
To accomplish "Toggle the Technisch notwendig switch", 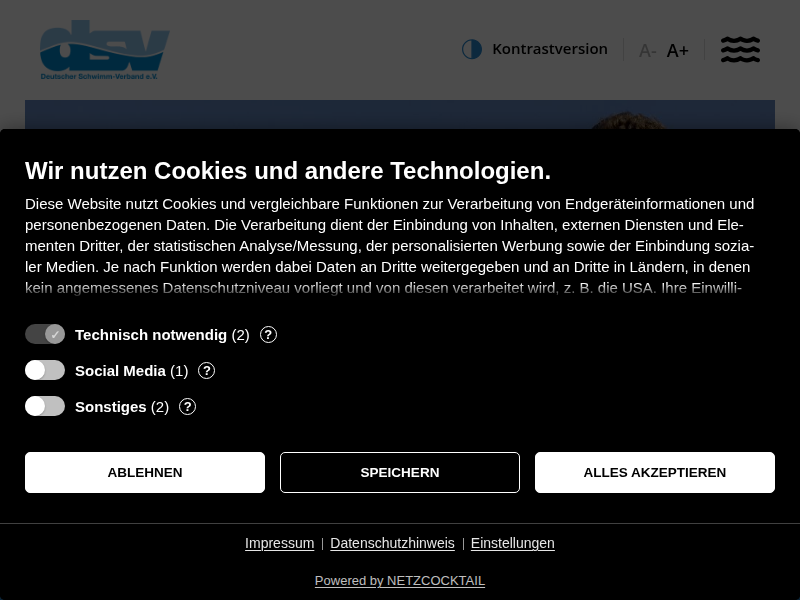I will point(45,334).
